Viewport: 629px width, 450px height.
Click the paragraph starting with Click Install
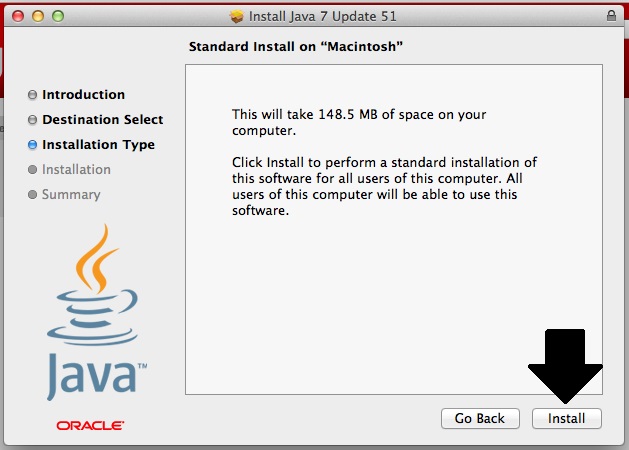pyautogui.click(x=384, y=186)
